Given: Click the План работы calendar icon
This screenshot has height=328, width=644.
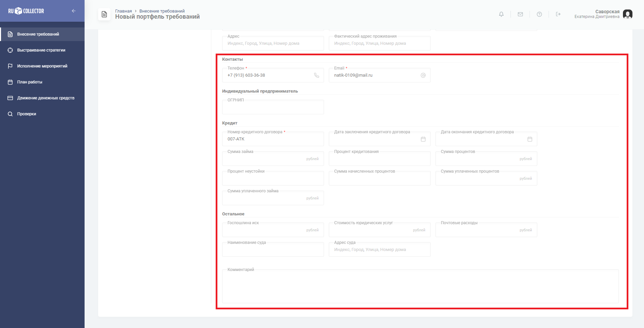Looking at the screenshot, I should point(10,82).
